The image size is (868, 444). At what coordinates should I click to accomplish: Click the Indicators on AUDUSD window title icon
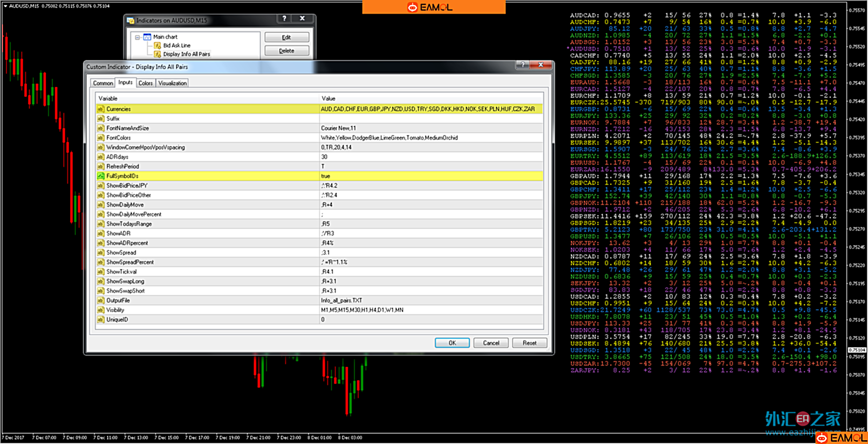pos(130,20)
